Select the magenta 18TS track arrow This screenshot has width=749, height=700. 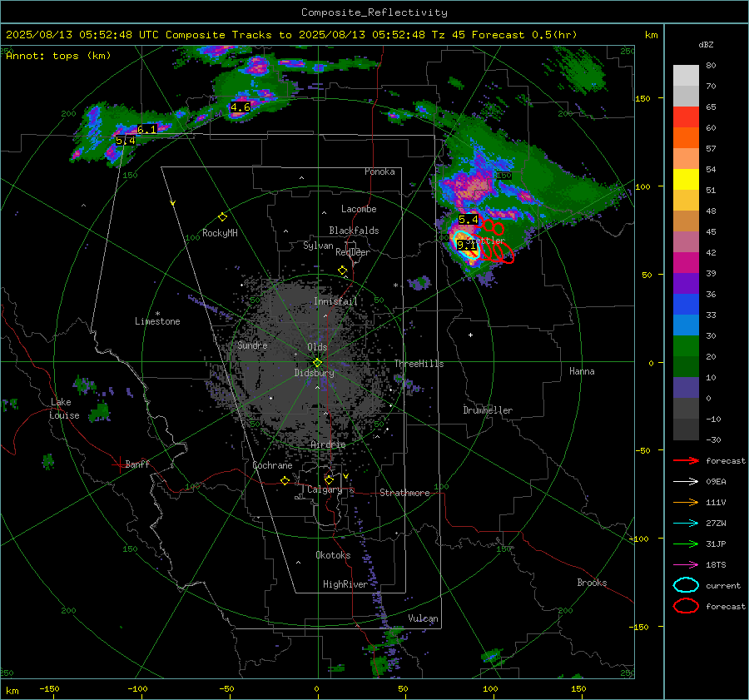(x=686, y=564)
